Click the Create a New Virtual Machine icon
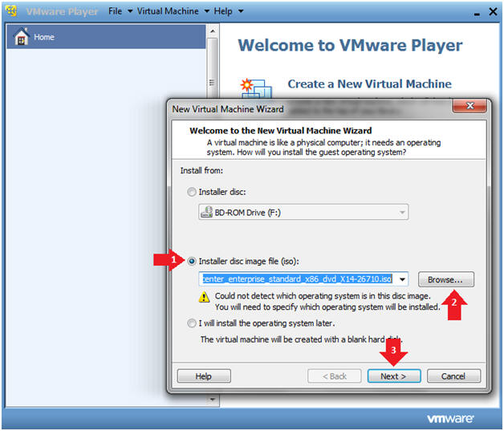The width and height of the screenshot is (504, 431). point(256,87)
